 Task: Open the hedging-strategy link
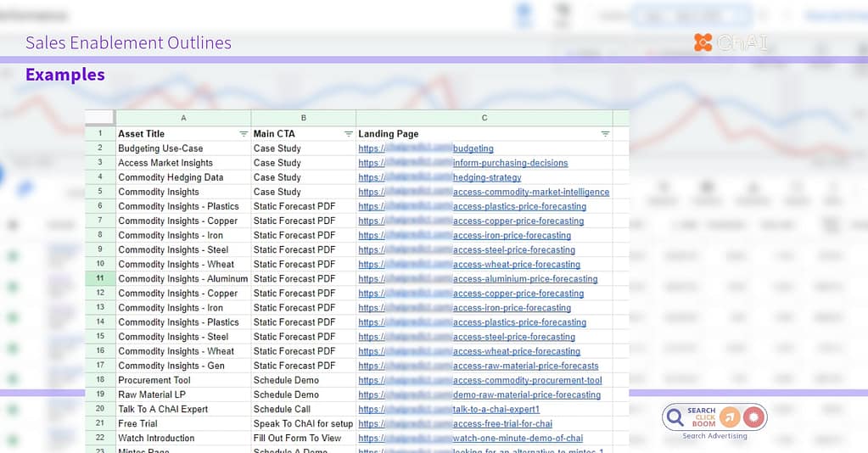487,177
